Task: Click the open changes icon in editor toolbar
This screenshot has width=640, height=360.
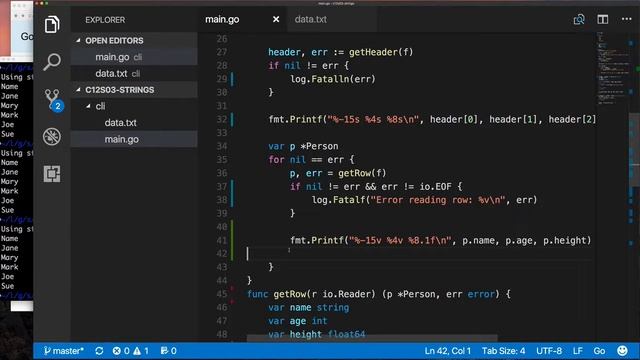Action: coord(579,20)
